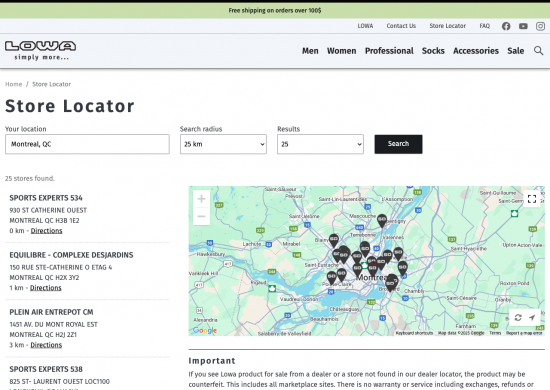Open the Search radius dropdown
The height and width of the screenshot is (390, 550).
(223, 144)
